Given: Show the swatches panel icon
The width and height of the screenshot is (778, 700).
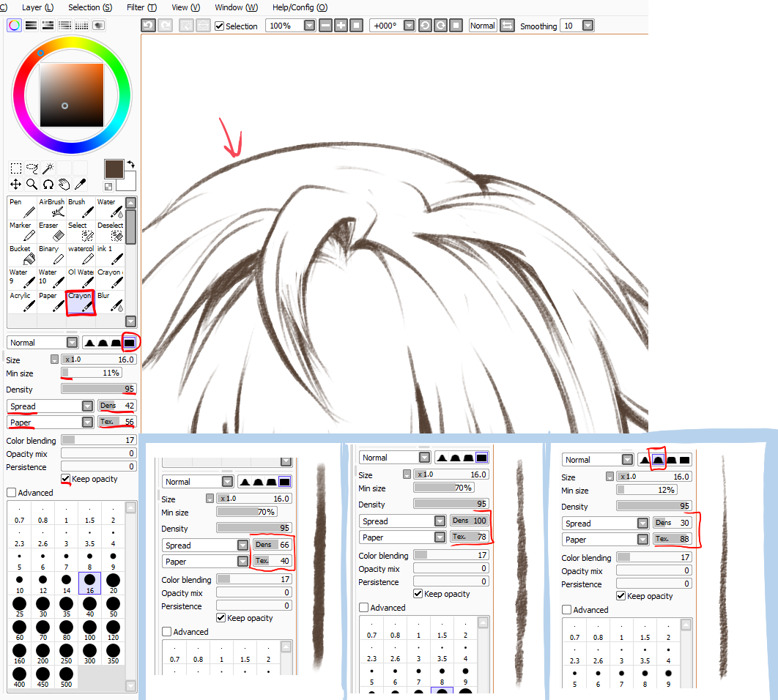Looking at the screenshot, I should [82, 26].
